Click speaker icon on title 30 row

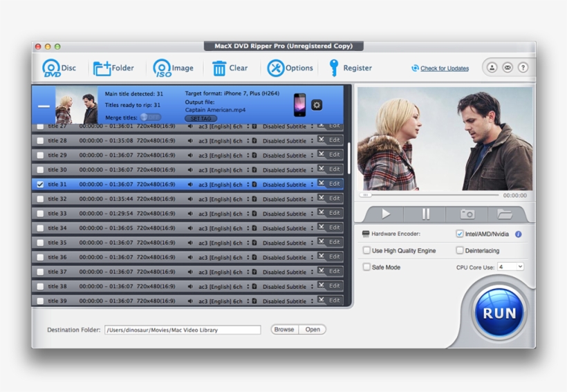coord(190,170)
